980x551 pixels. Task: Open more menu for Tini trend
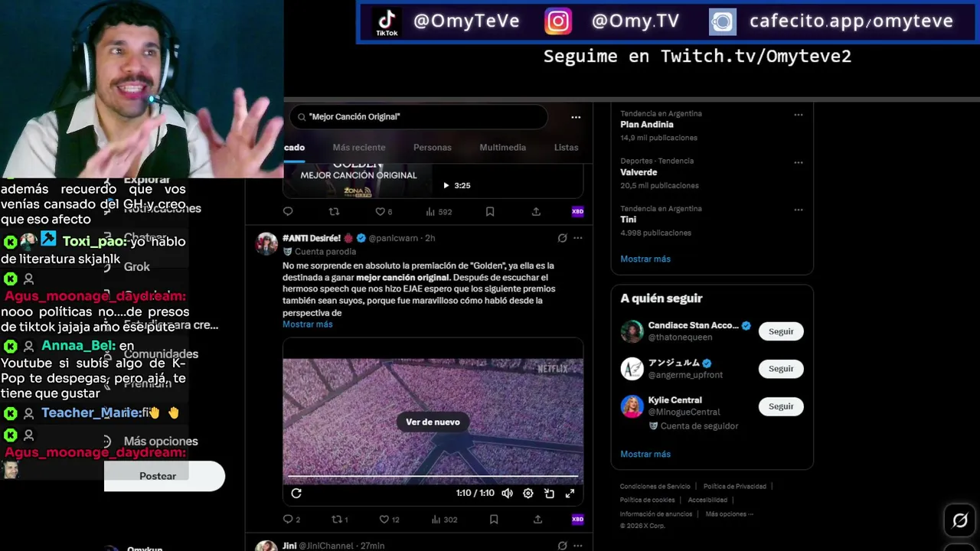coord(798,210)
